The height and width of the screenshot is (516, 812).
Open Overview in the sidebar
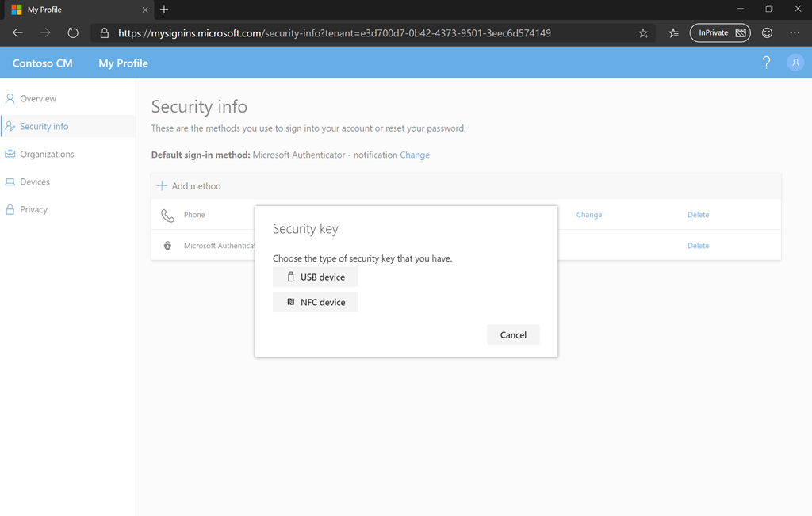pos(38,99)
